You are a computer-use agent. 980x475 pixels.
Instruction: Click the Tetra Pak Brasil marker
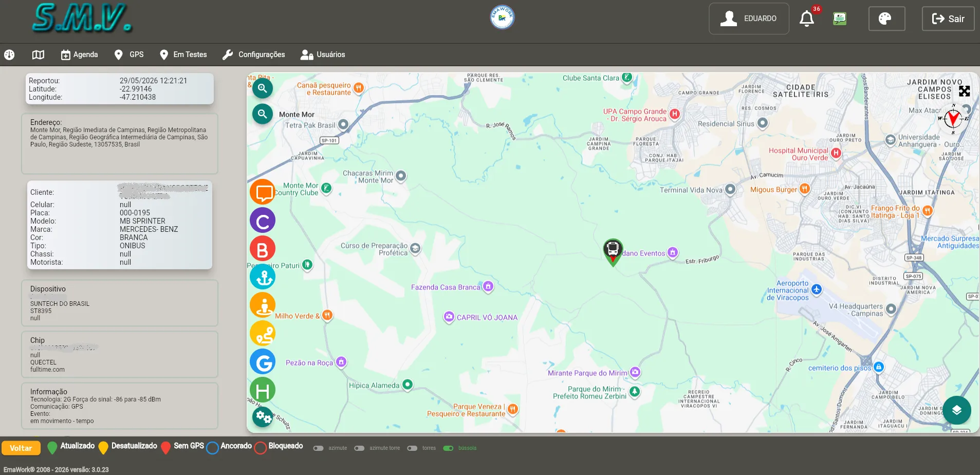tap(343, 124)
